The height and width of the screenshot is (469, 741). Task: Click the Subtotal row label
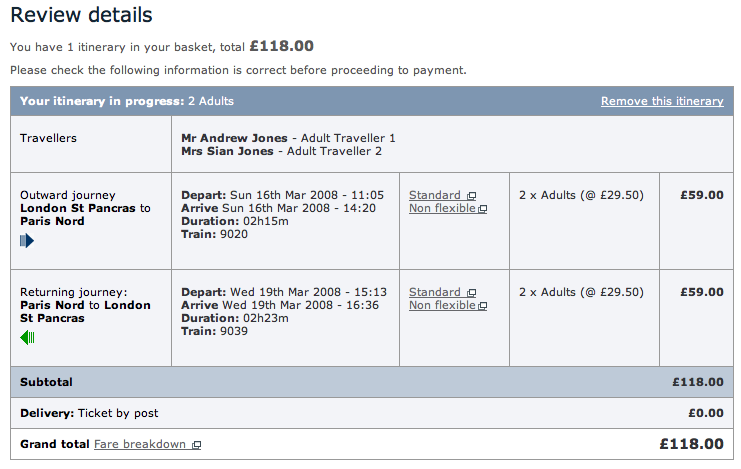46,382
